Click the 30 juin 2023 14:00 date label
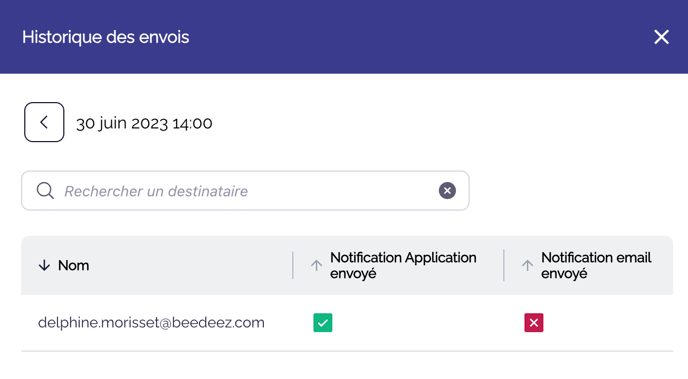This screenshot has width=688, height=379. point(144,123)
